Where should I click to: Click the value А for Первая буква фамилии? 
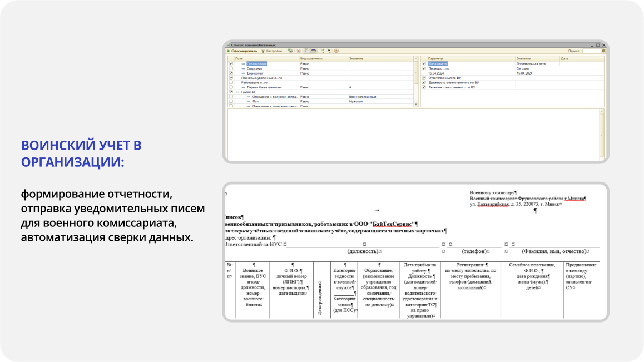(x=350, y=87)
